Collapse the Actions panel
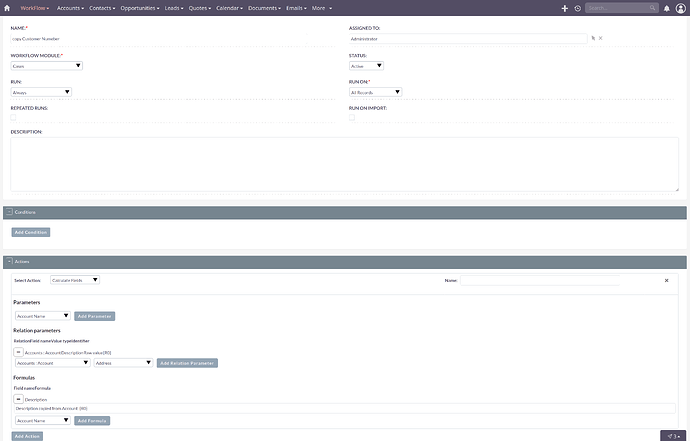The height and width of the screenshot is (441, 690). pyautogui.click(x=9, y=261)
